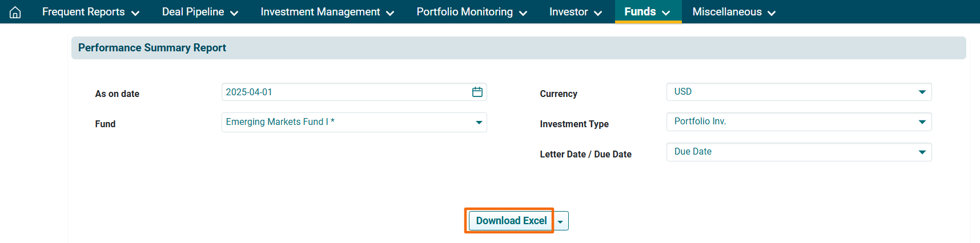Click the Download Excel button
This screenshot has height=243, width=980.
pos(511,221)
